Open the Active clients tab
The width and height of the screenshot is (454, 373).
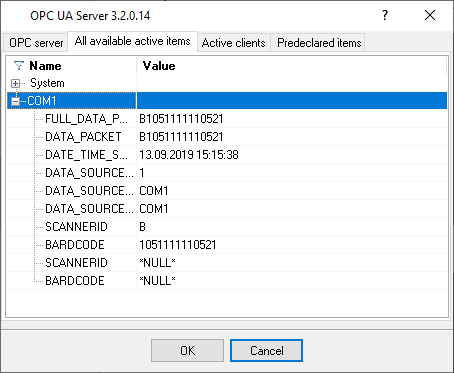click(233, 43)
